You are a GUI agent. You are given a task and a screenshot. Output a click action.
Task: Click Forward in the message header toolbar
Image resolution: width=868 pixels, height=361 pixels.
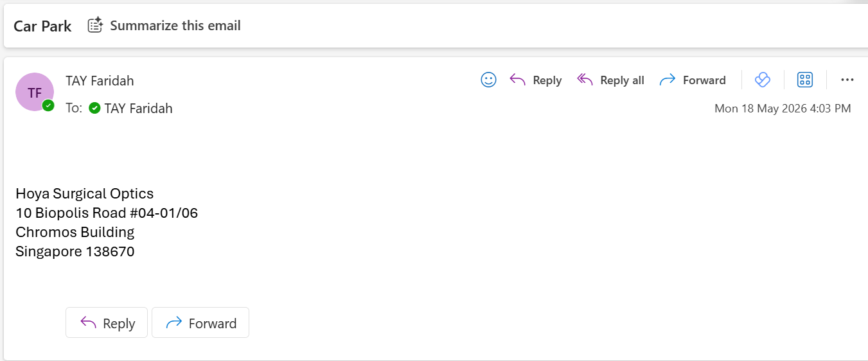[693, 80]
